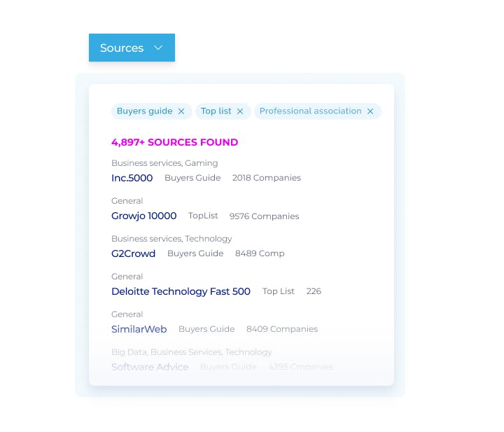Click the 2018 Companies count for Inc.5000

pyautogui.click(x=266, y=178)
